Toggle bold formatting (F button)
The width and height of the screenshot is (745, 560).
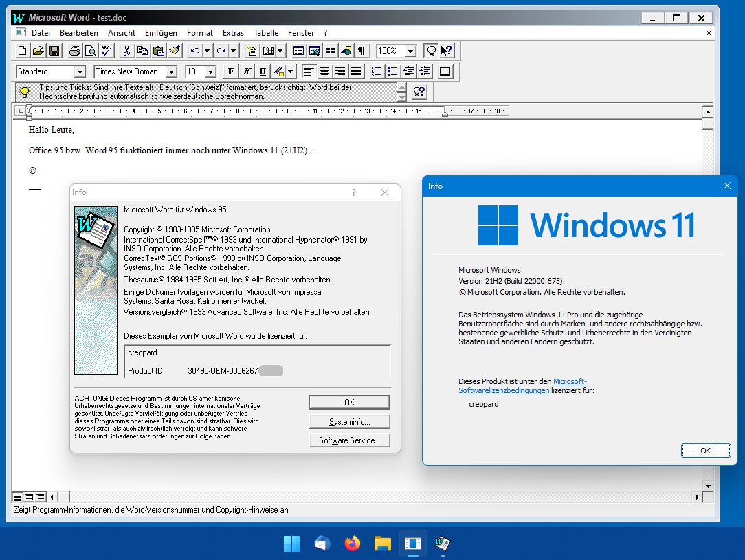(x=230, y=71)
